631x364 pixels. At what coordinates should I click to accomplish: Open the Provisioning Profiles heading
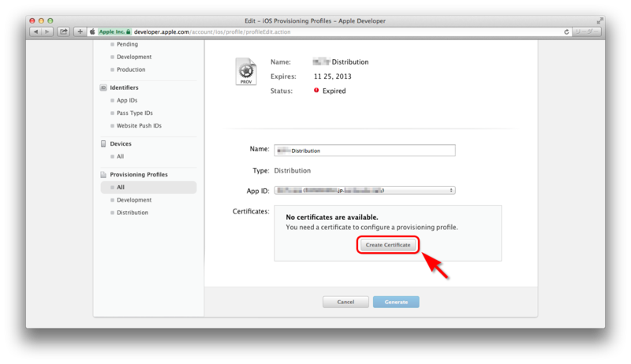click(x=139, y=175)
